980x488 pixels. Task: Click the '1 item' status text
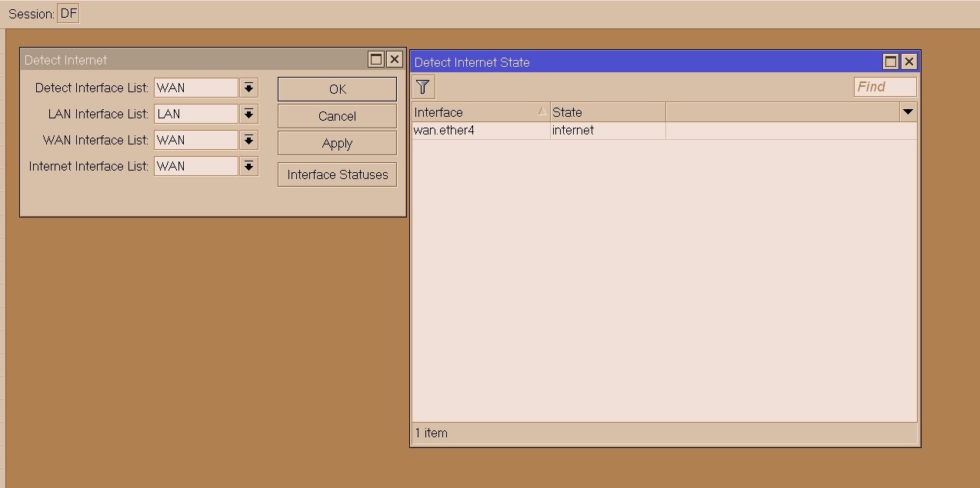click(432, 433)
